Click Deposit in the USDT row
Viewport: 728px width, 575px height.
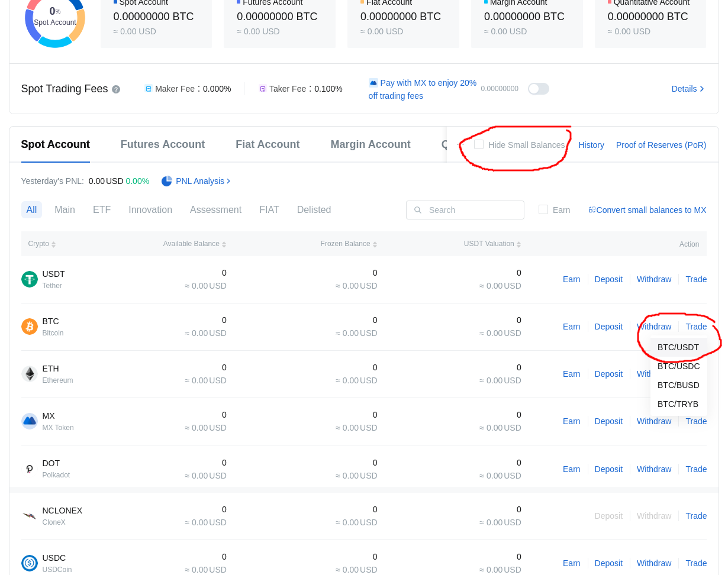tap(608, 279)
